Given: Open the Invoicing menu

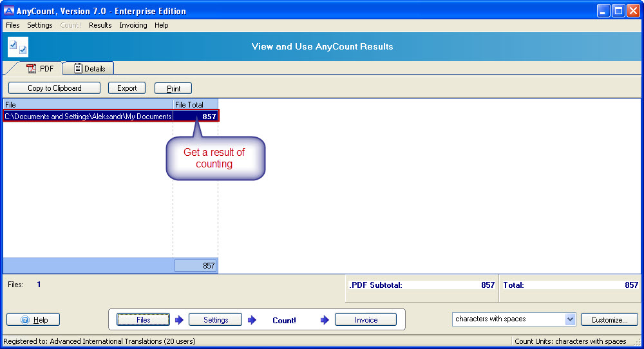Looking at the screenshot, I should pyautogui.click(x=133, y=25).
